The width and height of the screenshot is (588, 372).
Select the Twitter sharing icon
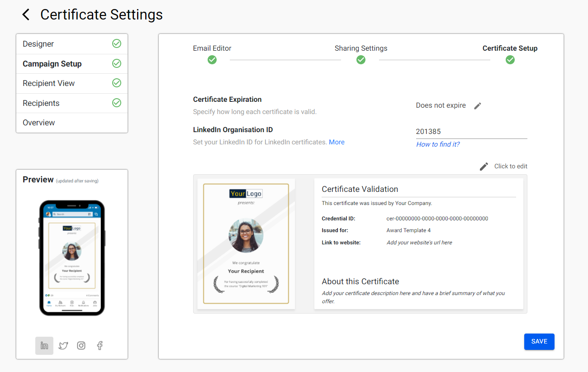(63, 345)
